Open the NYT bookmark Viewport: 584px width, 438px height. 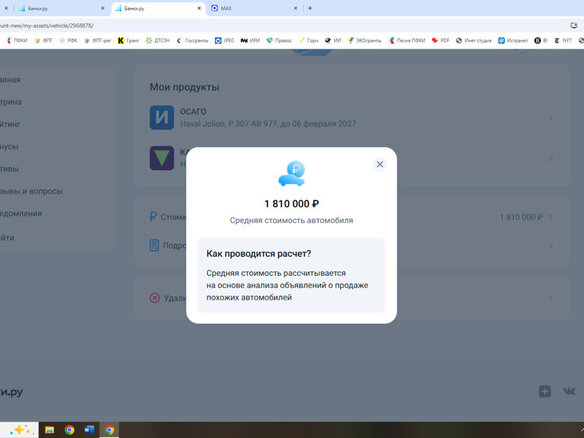(563, 40)
